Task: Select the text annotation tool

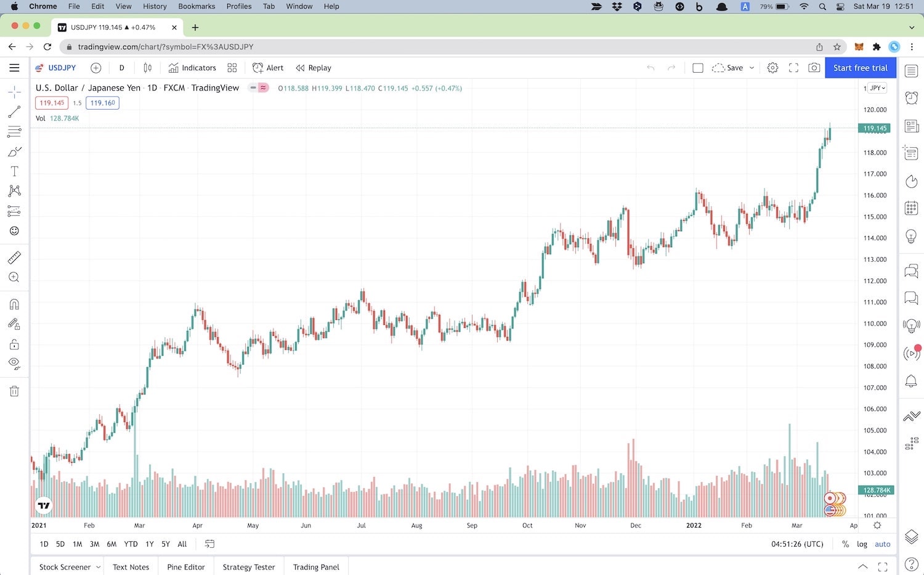Action: click(14, 171)
